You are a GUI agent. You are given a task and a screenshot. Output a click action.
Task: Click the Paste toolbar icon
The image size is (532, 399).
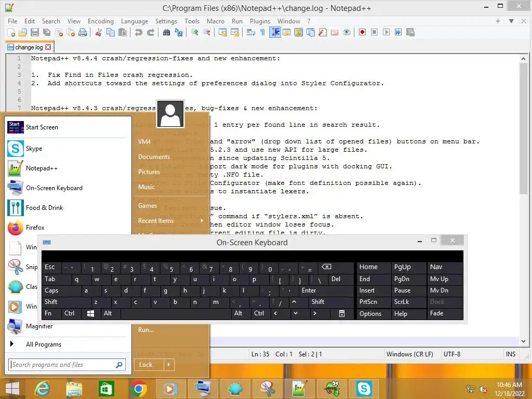[x=123, y=33]
